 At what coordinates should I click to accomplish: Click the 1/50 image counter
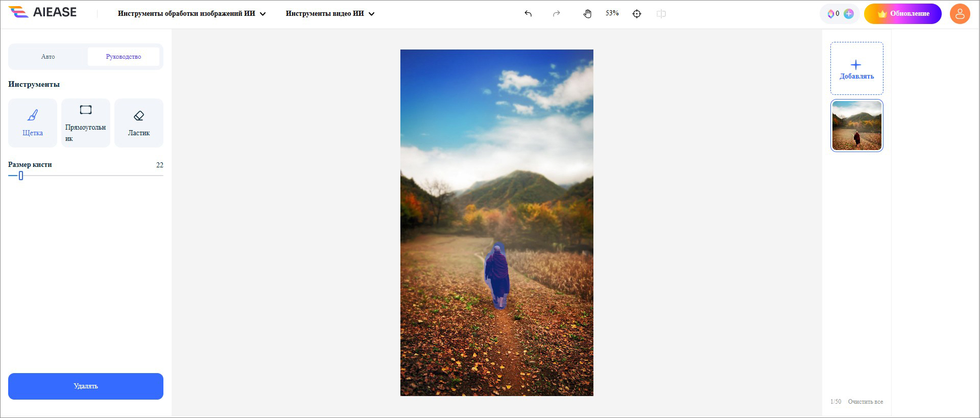[x=835, y=402]
